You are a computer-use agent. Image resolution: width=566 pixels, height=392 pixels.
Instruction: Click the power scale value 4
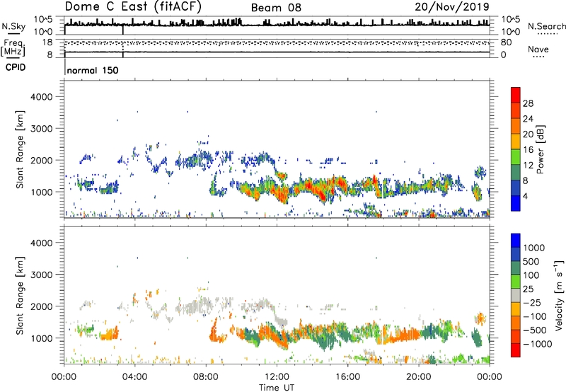pos(525,196)
